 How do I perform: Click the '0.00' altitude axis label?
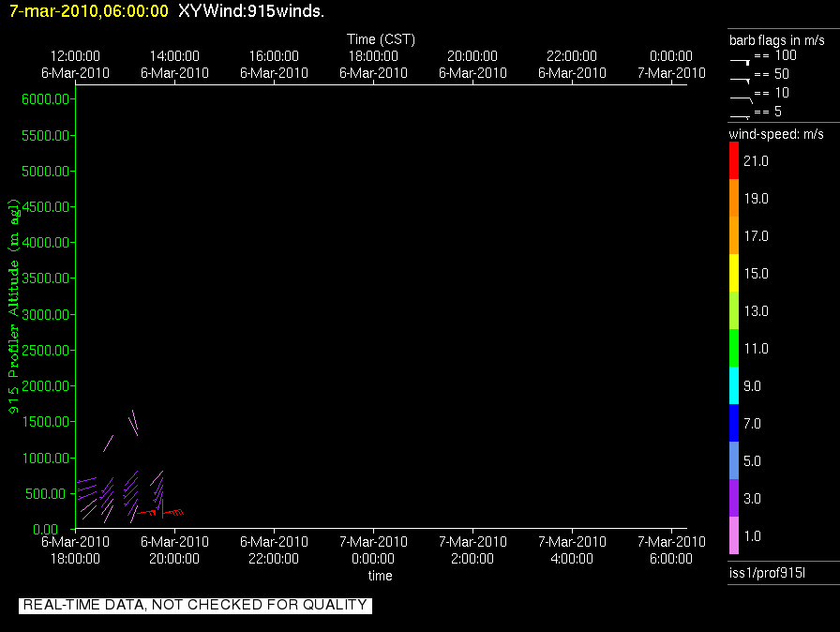tap(46, 530)
